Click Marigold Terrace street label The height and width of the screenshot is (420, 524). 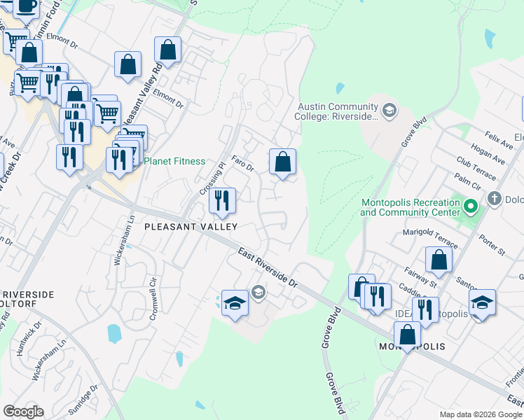click(430, 239)
